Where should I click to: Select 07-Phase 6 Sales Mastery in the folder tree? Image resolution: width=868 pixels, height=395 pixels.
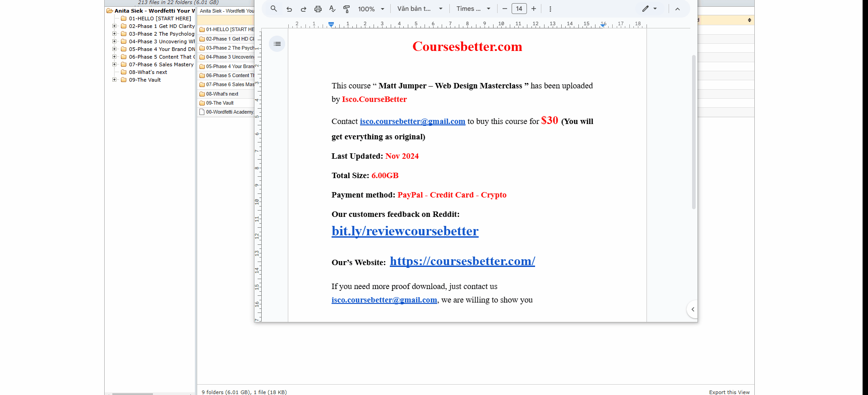(x=161, y=64)
